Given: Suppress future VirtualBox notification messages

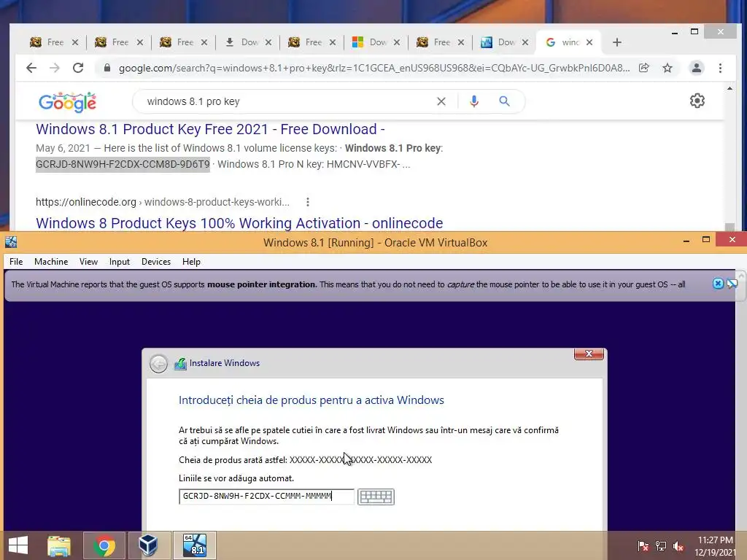Looking at the screenshot, I should 732,284.
